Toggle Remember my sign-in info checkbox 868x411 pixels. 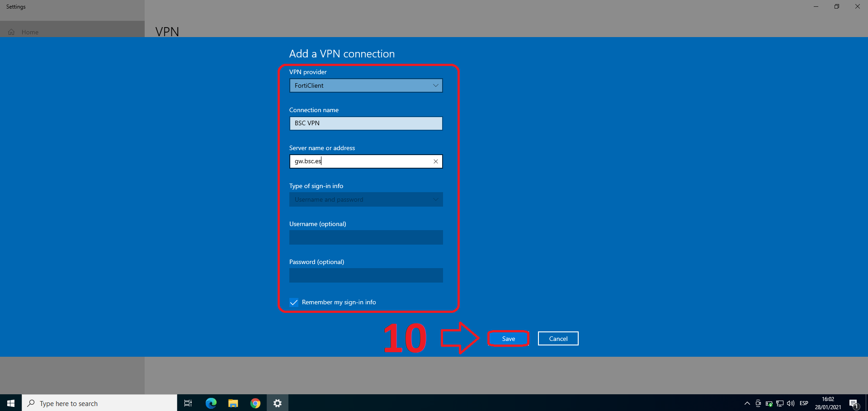click(294, 302)
